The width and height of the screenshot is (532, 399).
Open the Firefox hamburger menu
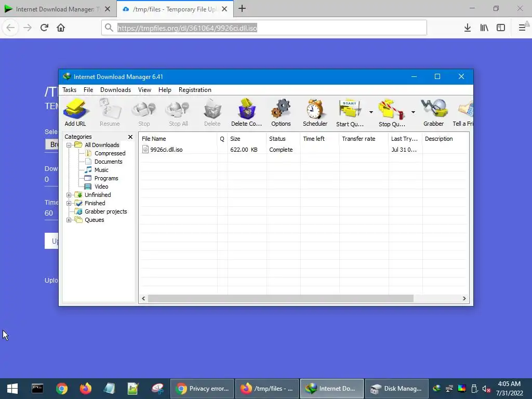[x=522, y=28]
